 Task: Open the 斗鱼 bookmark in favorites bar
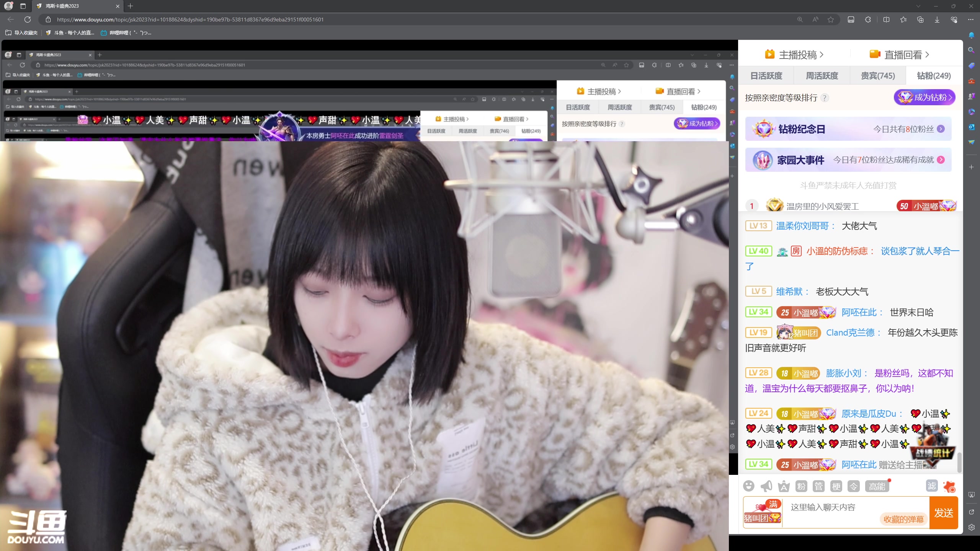click(70, 33)
